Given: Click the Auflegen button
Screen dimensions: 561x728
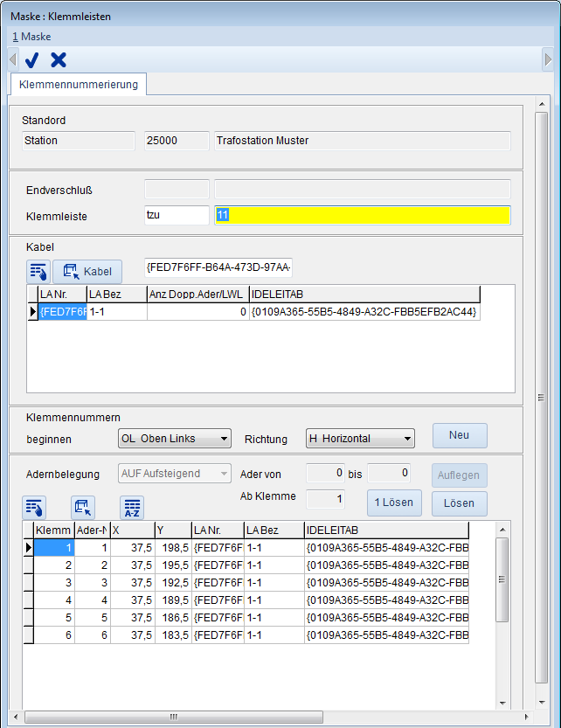Looking at the screenshot, I should (459, 475).
